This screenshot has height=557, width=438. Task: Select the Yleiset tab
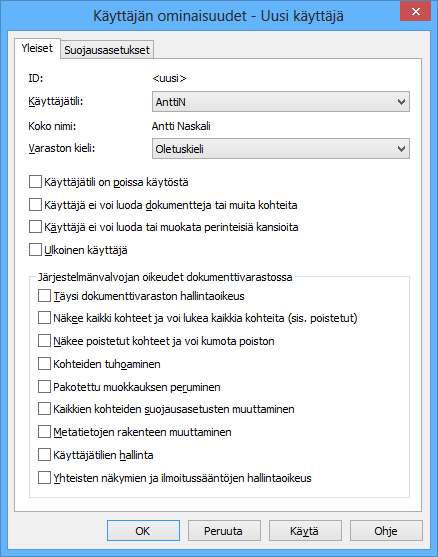(x=37, y=48)
